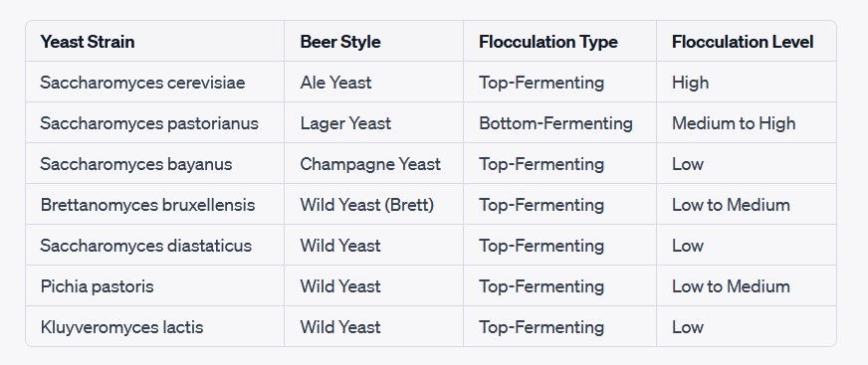Click the Wild Yeast (Brett) cell
This screenshot has height=365, width=868.
click(373, 205)
